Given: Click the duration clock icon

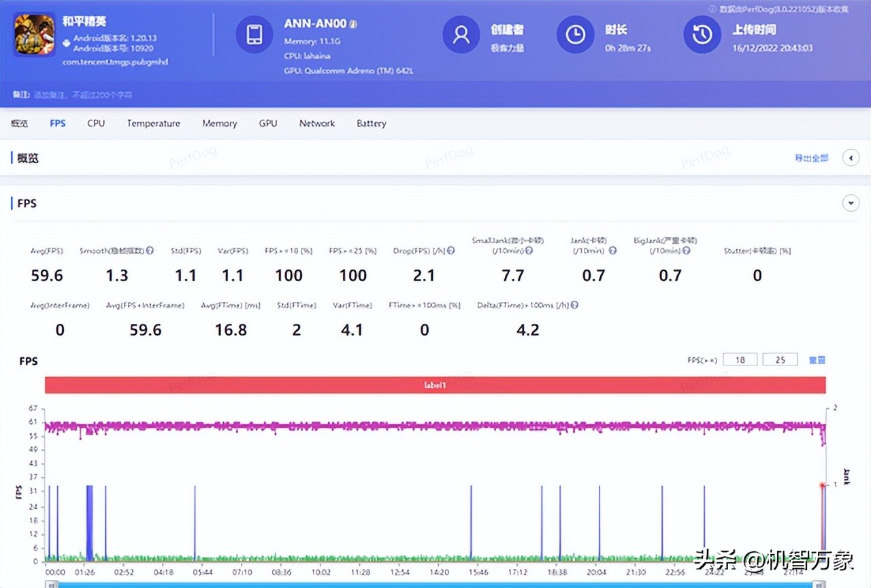Looking at the screenshot, I should tap(575, 35).
